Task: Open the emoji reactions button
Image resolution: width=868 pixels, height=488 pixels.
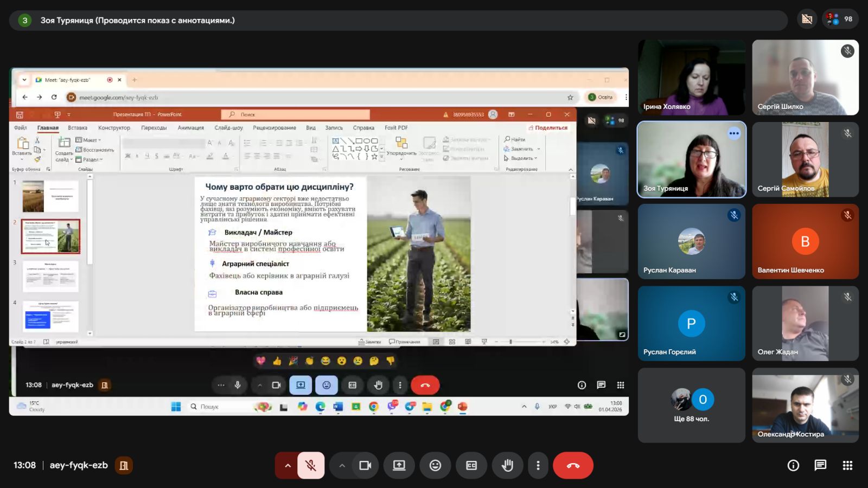Action: tap(435, 465)
